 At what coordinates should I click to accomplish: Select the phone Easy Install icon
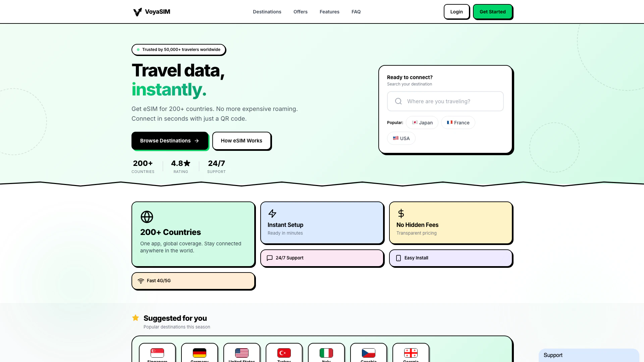point(398,258)
